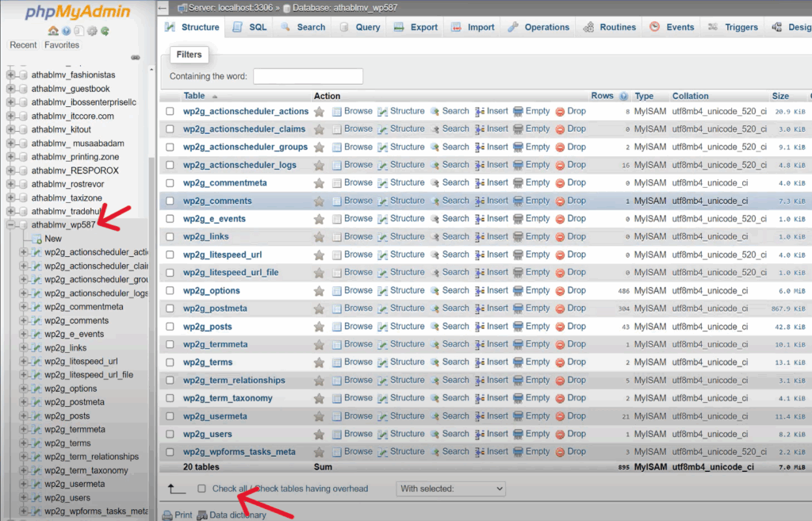Collapse the athablmv_wp587 database node
Image resolution: width=812 pixels, height=521 pixels.
click(x=10, y=224)
